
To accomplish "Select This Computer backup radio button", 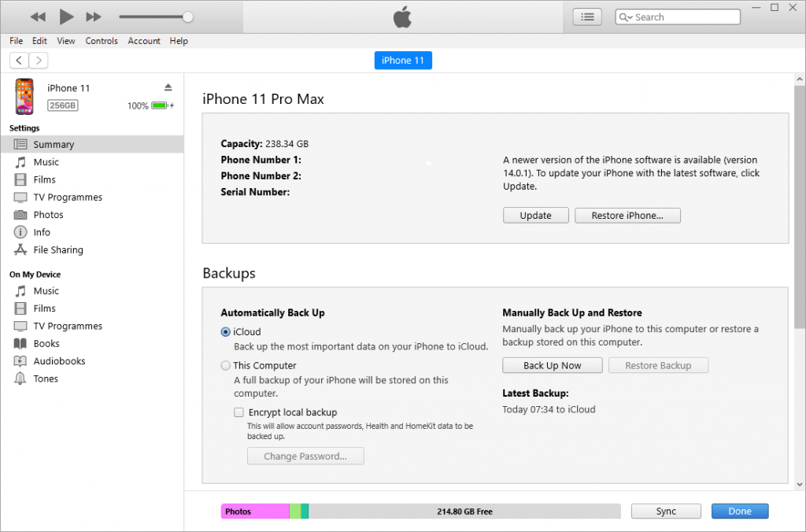I will (x=225, y=366).
